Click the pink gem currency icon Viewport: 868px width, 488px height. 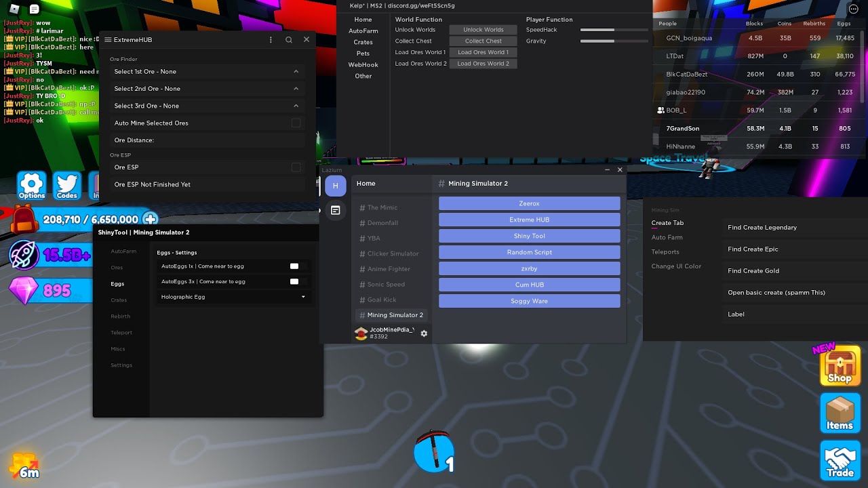(24, 291)
